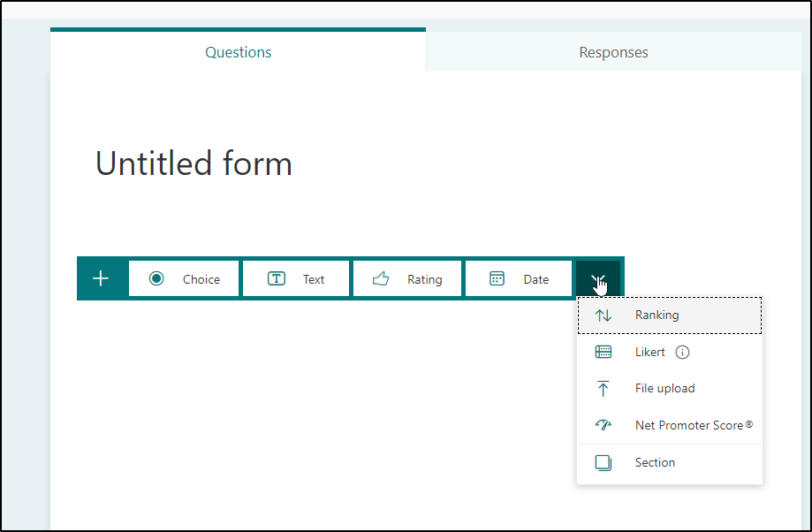Choose File upload from the menu
This screenshot has height=532, width=812.
pos(664,389)
